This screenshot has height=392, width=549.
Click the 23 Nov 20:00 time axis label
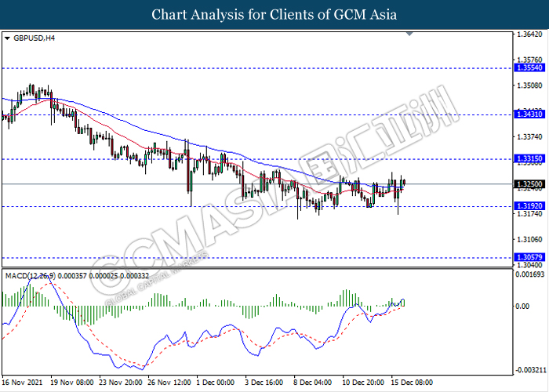click(x=121, y=383)
